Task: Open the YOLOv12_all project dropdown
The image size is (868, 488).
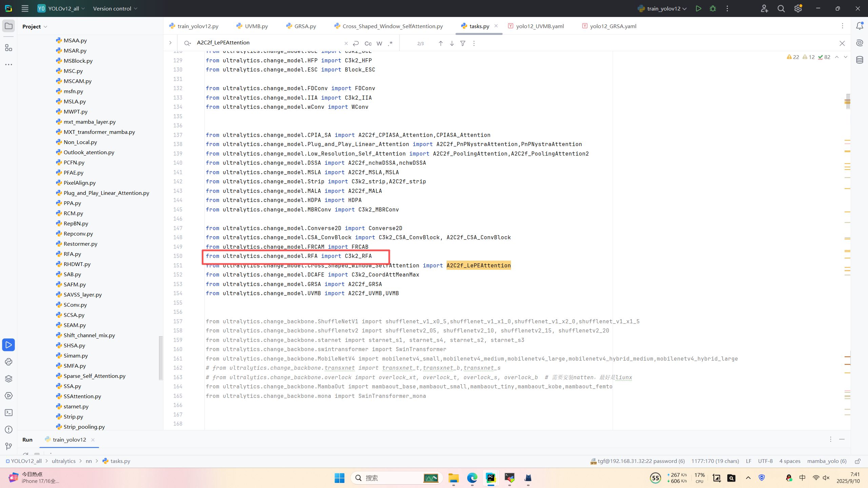Action: point(66,8)
